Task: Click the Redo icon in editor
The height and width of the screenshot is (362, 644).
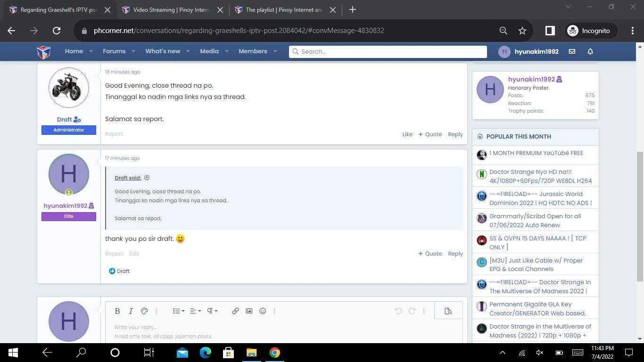Action: [412, 311]
